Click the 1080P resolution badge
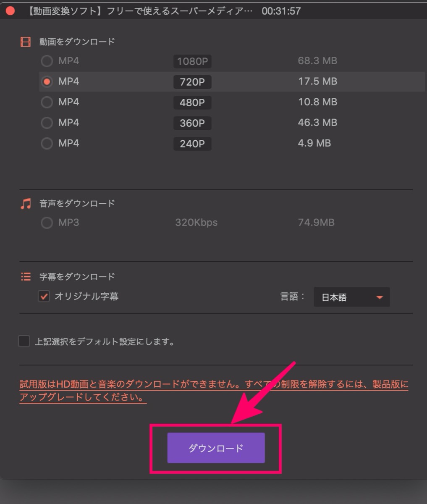The image size is (427, 504). (x=192, y=61)
